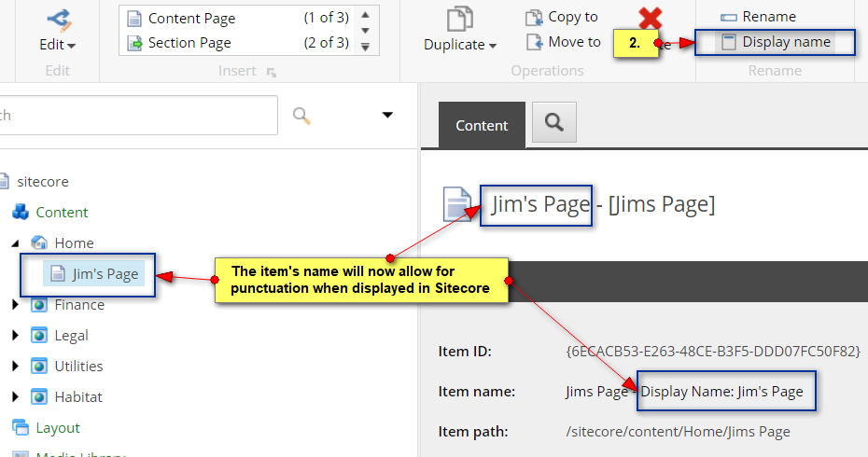Screen dimensions: 868x457
Task: Click the Finance globe icon
Action: [x=39, y=305]
